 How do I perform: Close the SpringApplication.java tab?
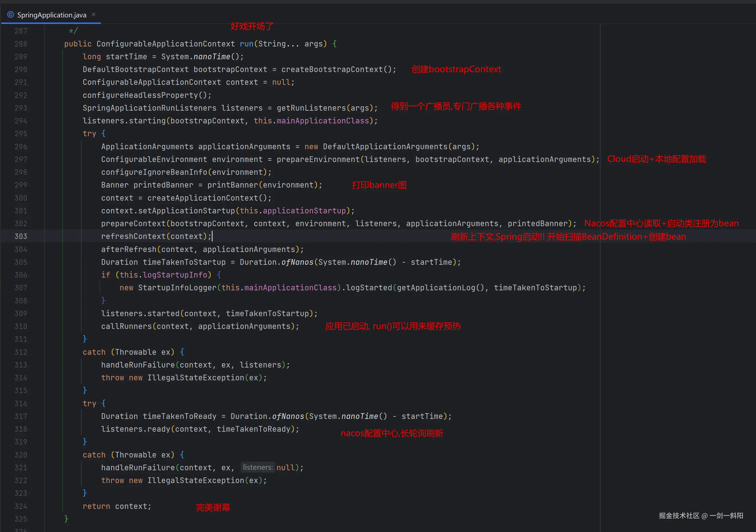point(94,14)
